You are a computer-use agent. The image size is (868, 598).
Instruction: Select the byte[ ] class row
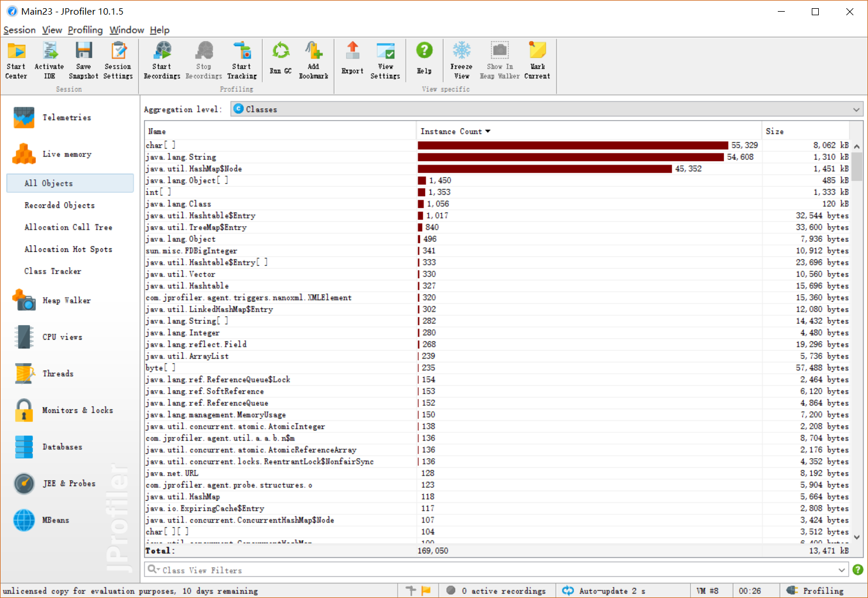(x=497, y=368)
